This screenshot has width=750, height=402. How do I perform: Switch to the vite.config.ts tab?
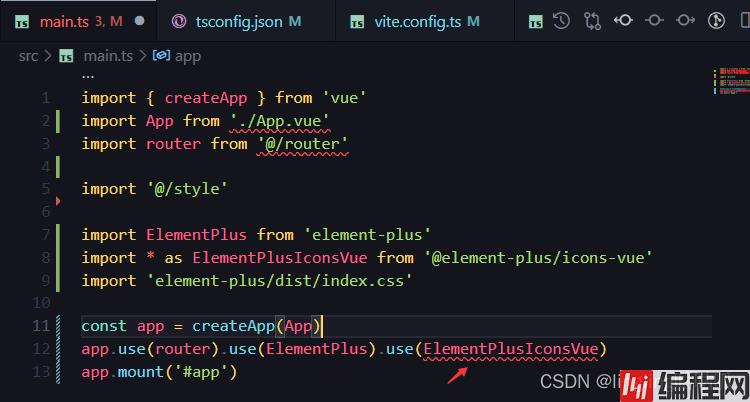(413, 20)
